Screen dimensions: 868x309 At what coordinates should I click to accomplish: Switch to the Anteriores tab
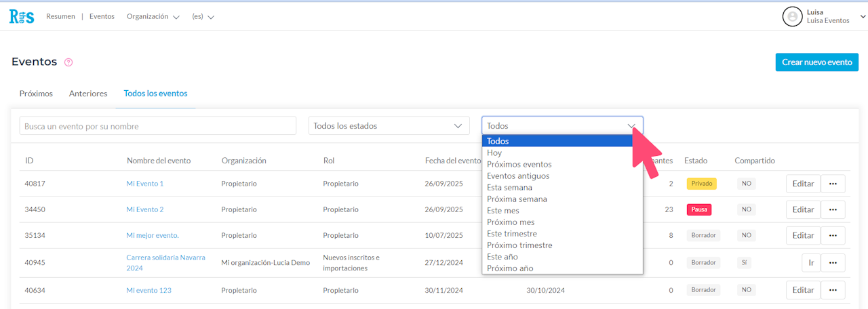pyautogui.click(x=88, y=94)
